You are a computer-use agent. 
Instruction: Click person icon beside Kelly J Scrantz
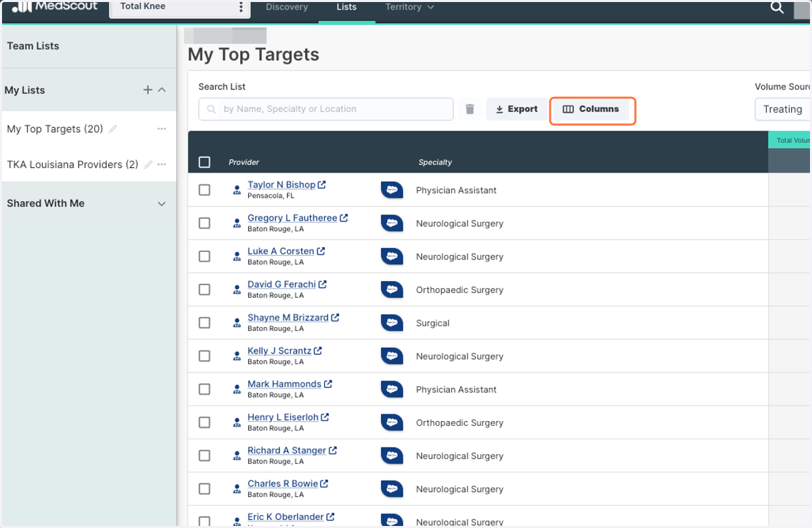237,356
